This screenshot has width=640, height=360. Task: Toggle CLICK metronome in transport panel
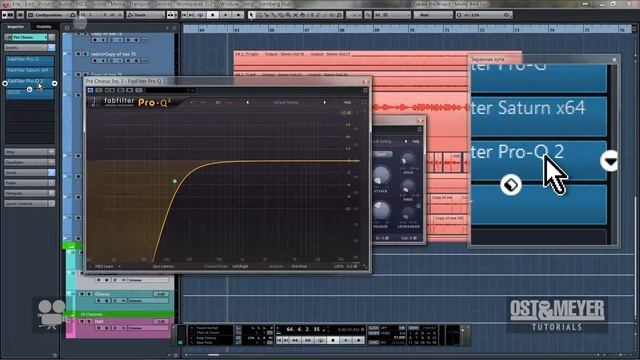(x=373, y=328)
